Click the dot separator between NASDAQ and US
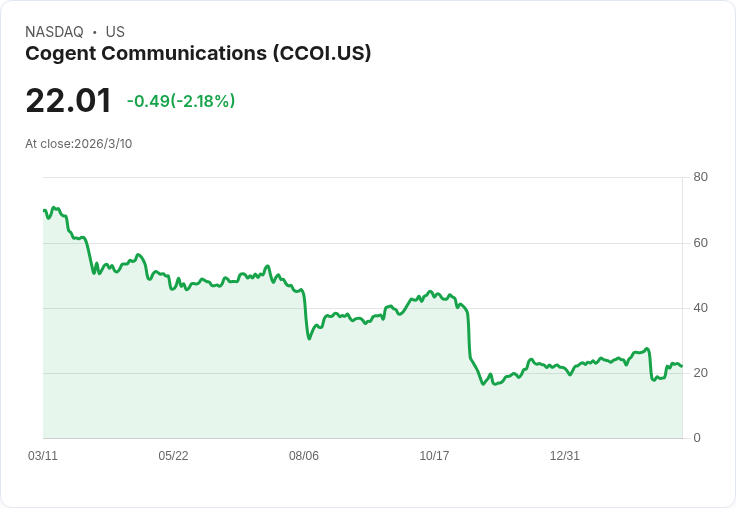 pos(94,32)
